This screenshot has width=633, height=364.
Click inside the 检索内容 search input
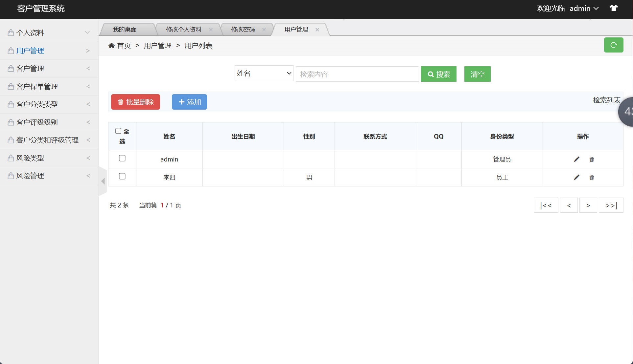(357, 74)
